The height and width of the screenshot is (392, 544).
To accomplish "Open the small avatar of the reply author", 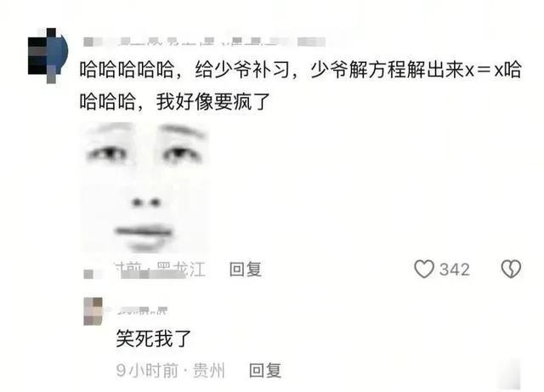I will tap(93, 311).
